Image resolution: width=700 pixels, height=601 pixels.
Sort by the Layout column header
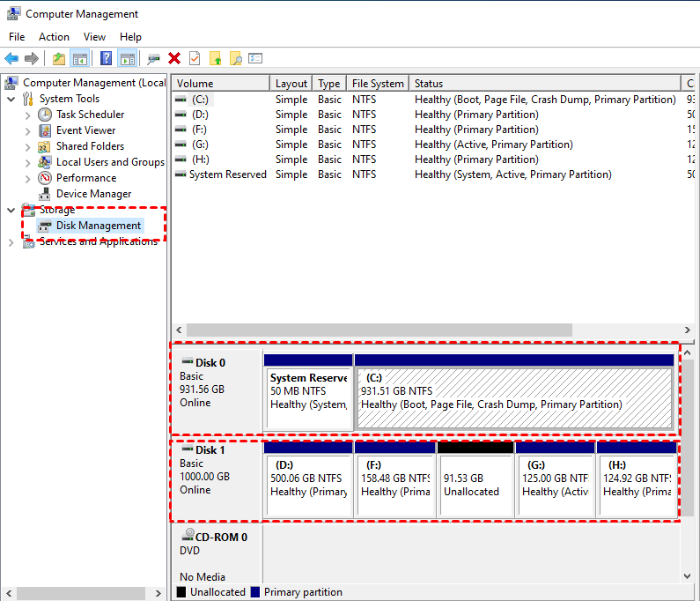pyautogui.click(x=291, y=84)
